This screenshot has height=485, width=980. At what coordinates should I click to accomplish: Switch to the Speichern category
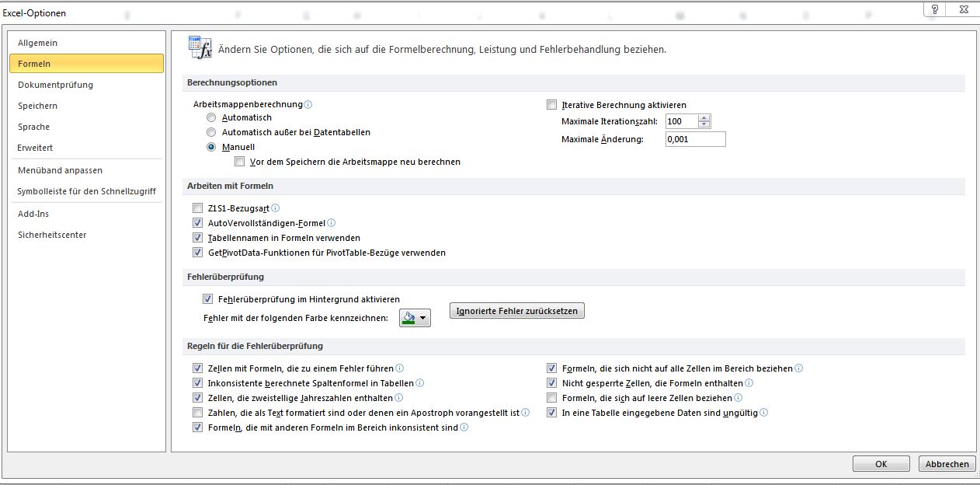tap(86, 106)
